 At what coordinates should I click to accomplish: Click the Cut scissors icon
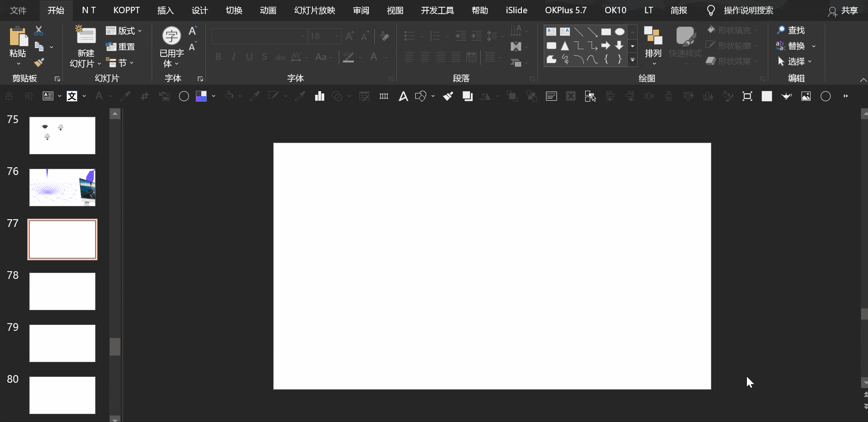[x=39, y=31]
